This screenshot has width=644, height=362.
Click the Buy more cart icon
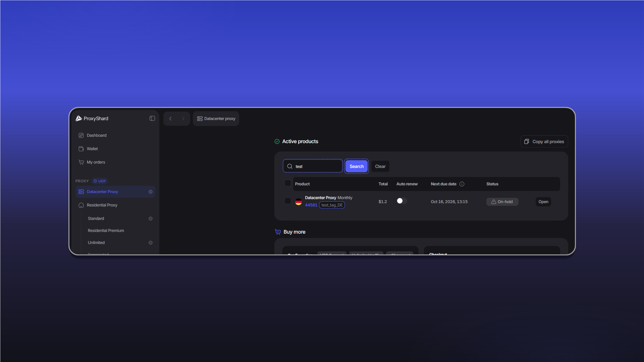click(x=278, y=232)
